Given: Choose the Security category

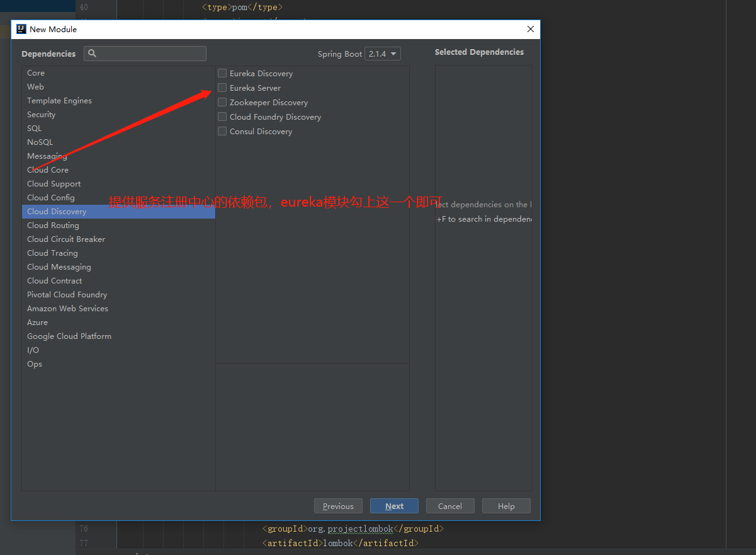Looking at the screenshot, I should (118, 115).
